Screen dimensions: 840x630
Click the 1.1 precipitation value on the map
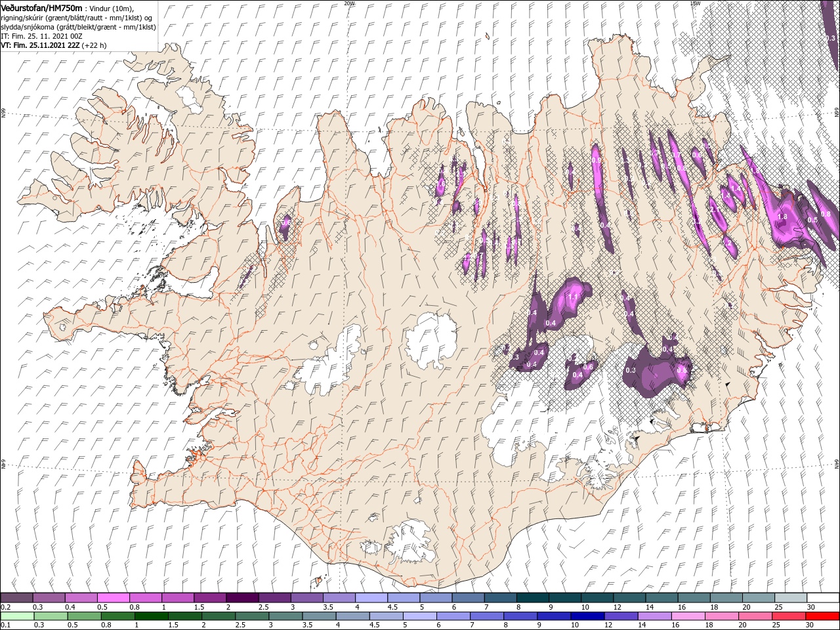click(572, 297)
